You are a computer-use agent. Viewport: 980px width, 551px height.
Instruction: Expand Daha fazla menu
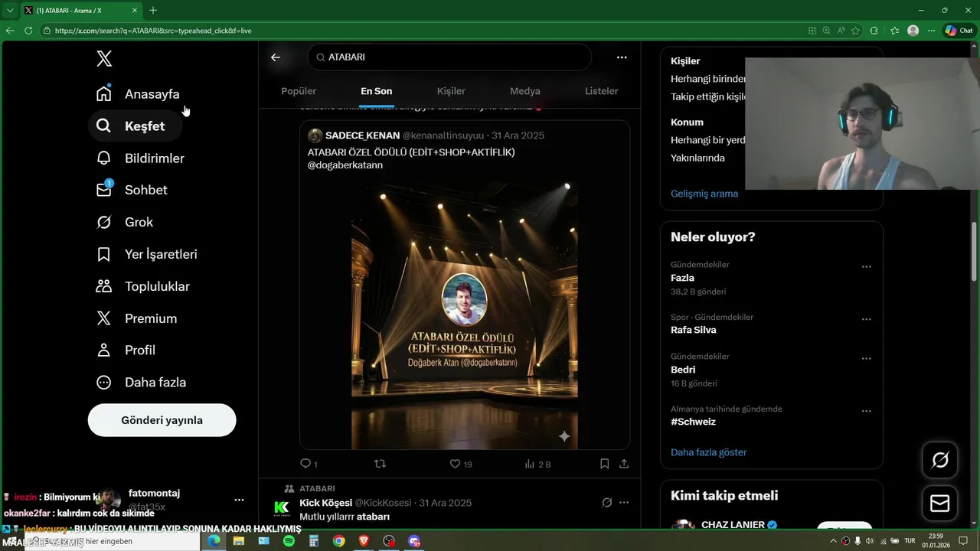(x=142, y=382)
